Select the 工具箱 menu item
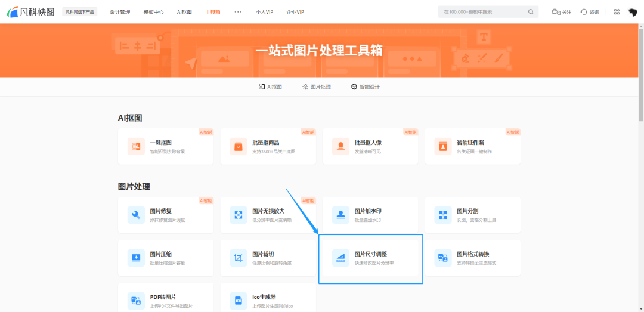The image size is (644, 312). [213, 12]
